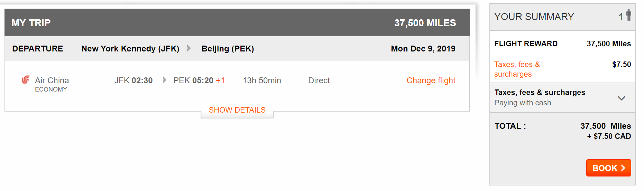Click the 37,500 MILES trip total header
This screenshot has width=644, height=191.
[x=425, y=23]
